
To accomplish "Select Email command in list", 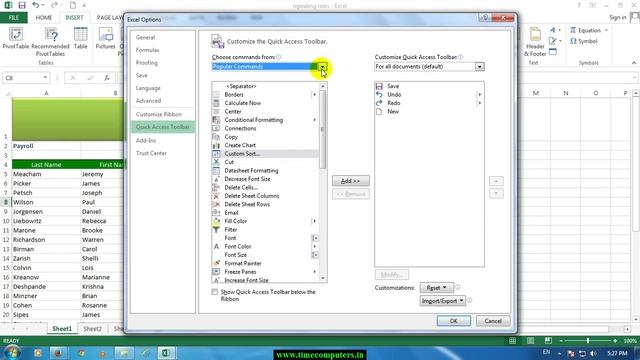I will [265, 213].
